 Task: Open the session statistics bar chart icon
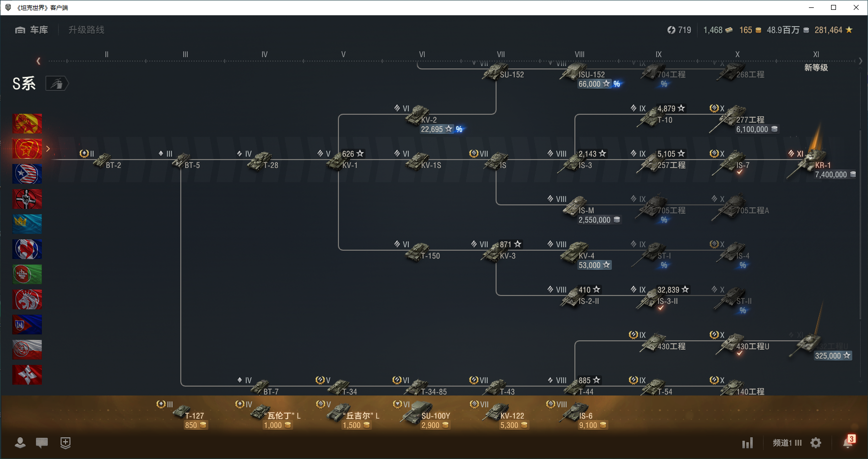pos(747,443)
